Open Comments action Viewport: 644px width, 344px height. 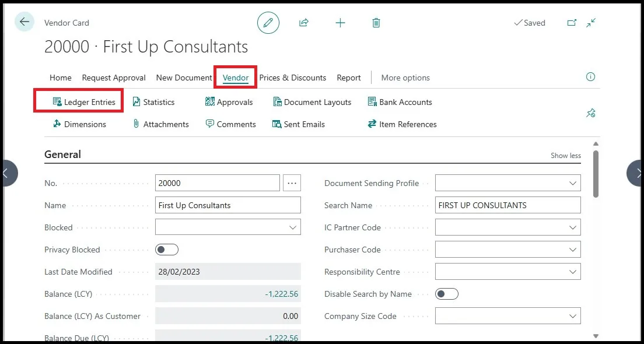(x=230, y=124)
